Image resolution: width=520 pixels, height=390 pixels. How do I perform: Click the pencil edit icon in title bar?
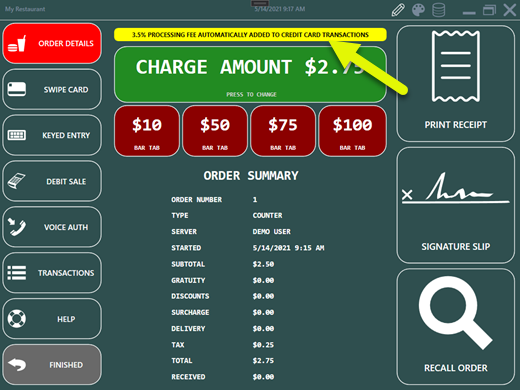click(398, 10)
